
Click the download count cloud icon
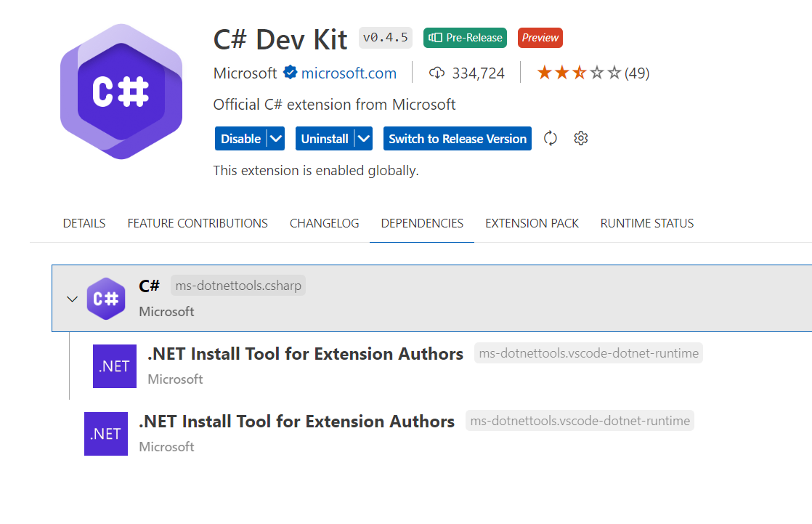point(437,73)
